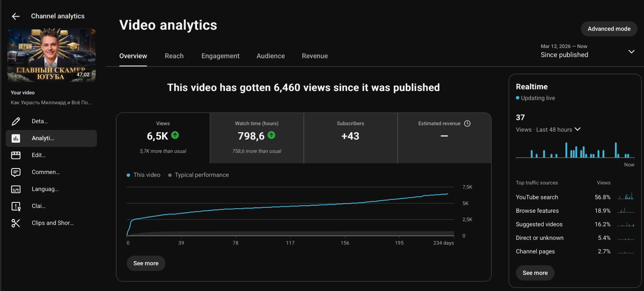The image size is (644, 291).
Task: Click See more in the Realtime panel
Action: click(x=535, y=273)
